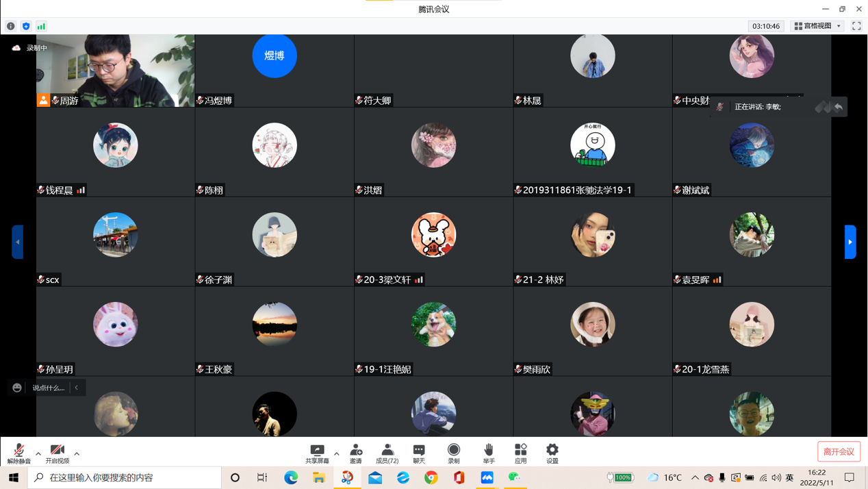868x489 pixels.
Task: Open the 宫格视图 layout dropdown
Action: [817, 26]
